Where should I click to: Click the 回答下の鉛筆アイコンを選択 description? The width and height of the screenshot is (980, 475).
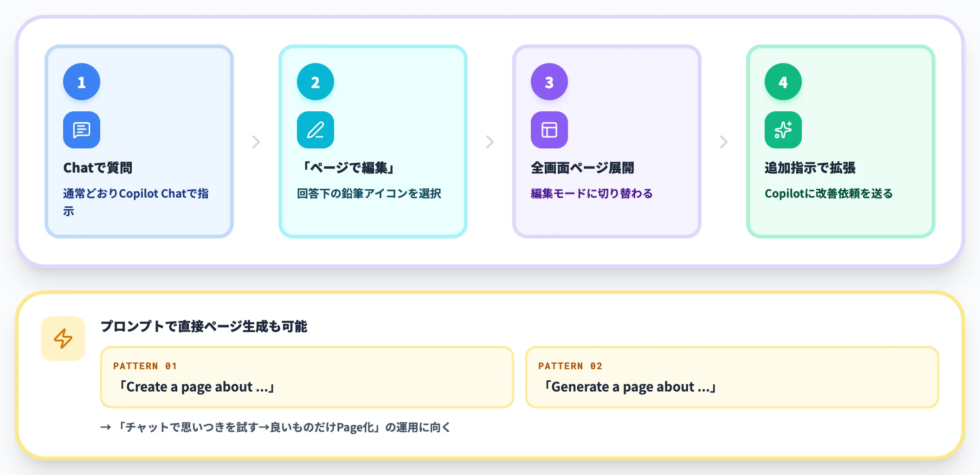coord(369,193)
